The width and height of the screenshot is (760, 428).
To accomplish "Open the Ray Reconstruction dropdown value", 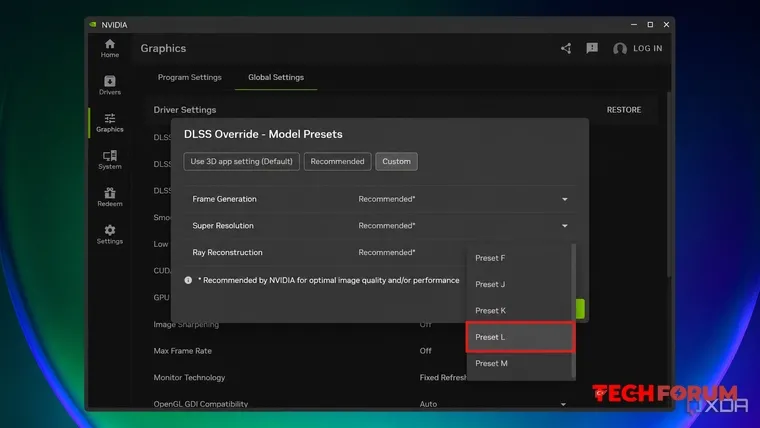I will click(x=387, y=253).
